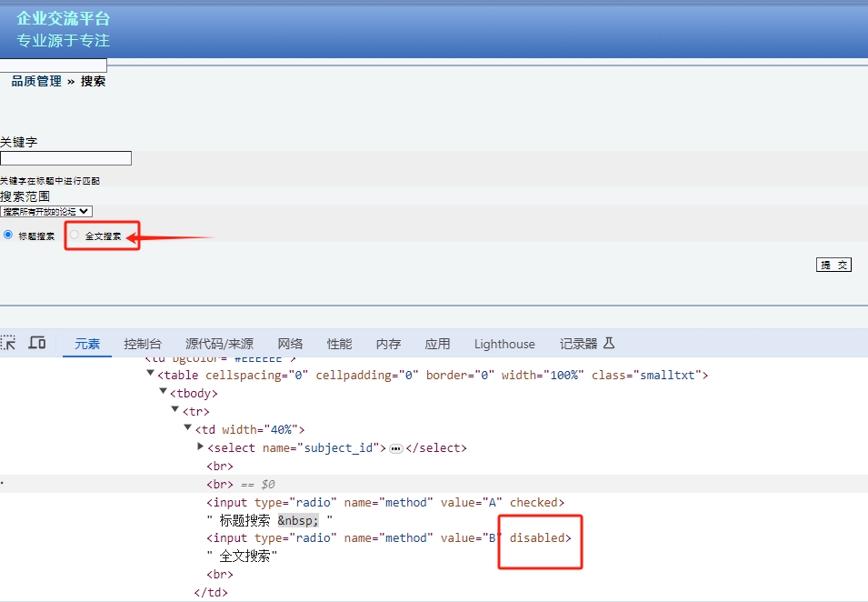Collapse the table cellspacing node
Screen dimensions: 868x602
(x=151, y=375)
